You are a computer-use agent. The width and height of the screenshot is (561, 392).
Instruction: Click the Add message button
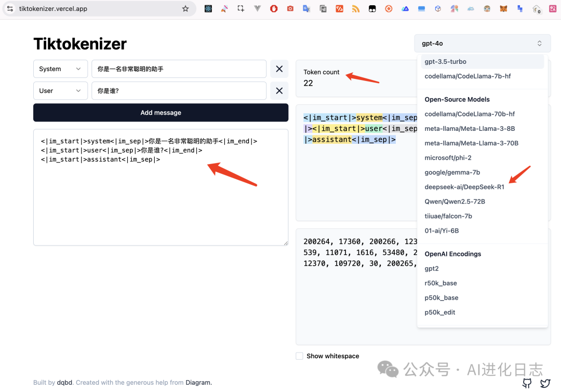point(161,113)
